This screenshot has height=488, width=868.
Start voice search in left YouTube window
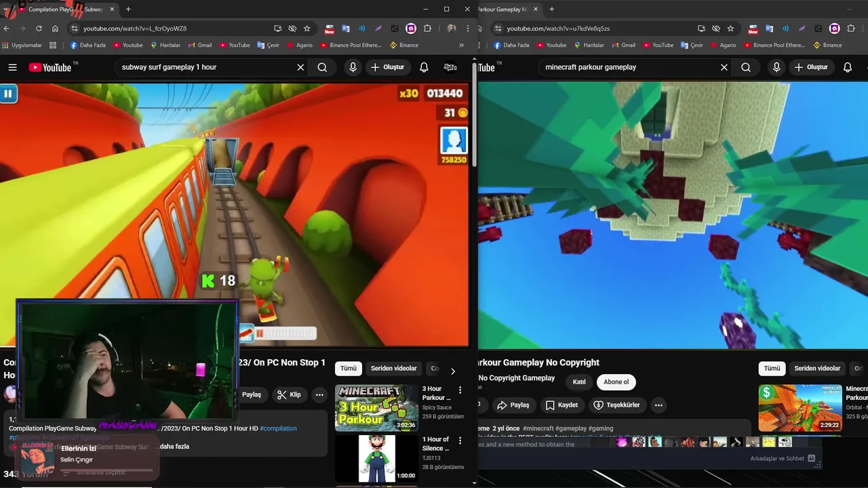(x=353, y=67)
